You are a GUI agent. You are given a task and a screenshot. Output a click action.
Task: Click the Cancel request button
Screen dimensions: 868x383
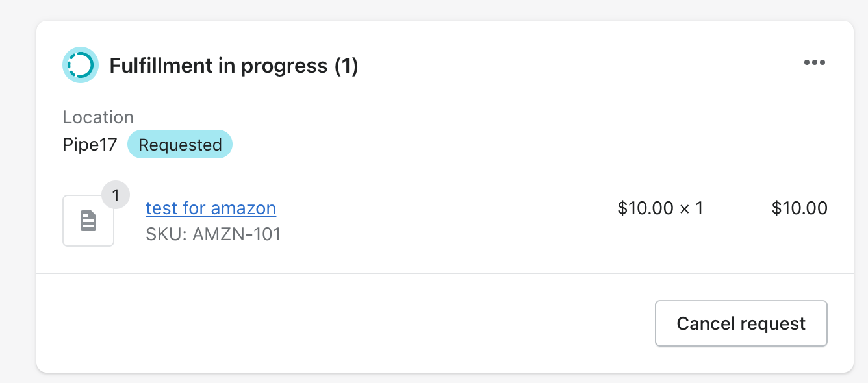pyautogui.click(x=741, y=323)
